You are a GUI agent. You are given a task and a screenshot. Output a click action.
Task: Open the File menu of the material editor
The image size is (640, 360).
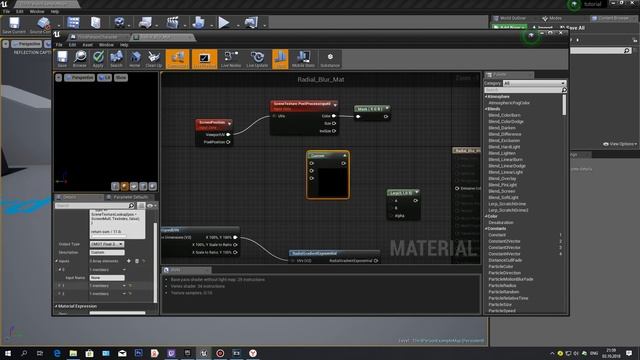click(x=59, y=44)
